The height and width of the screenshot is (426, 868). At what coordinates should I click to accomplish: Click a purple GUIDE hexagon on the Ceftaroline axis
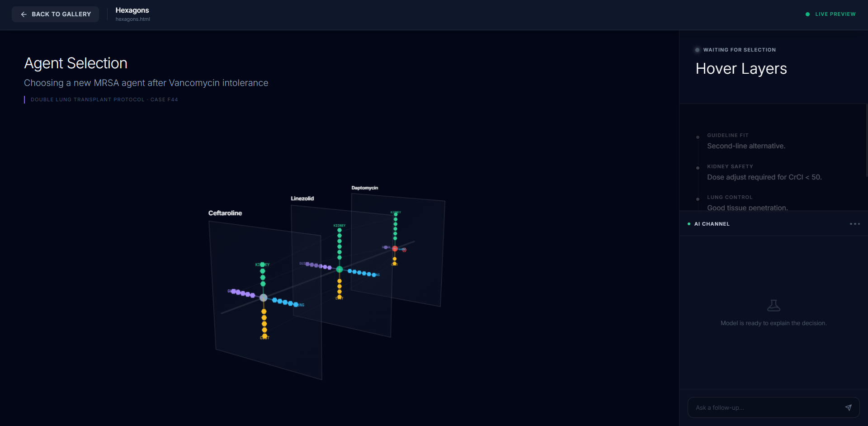[243, 293]
